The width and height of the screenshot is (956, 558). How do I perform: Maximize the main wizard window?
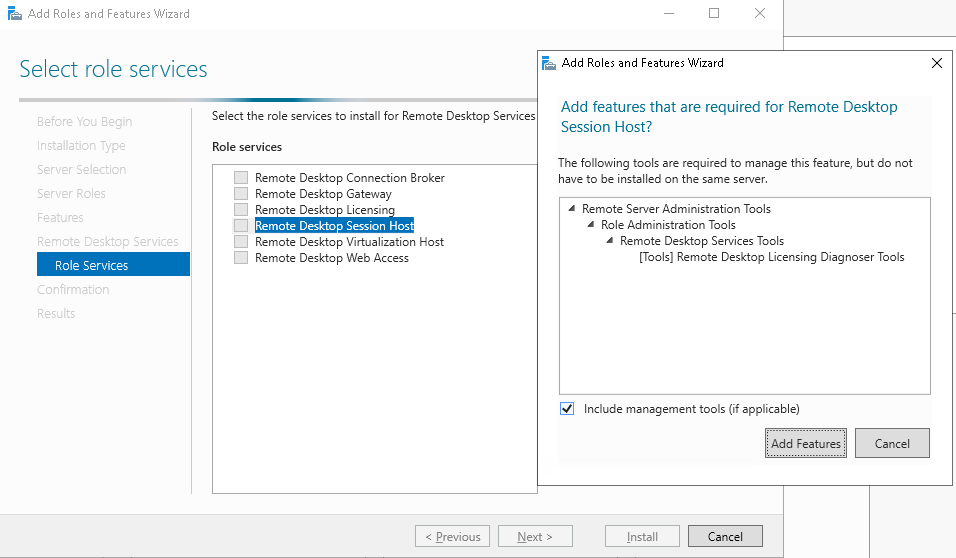[714, 13]
